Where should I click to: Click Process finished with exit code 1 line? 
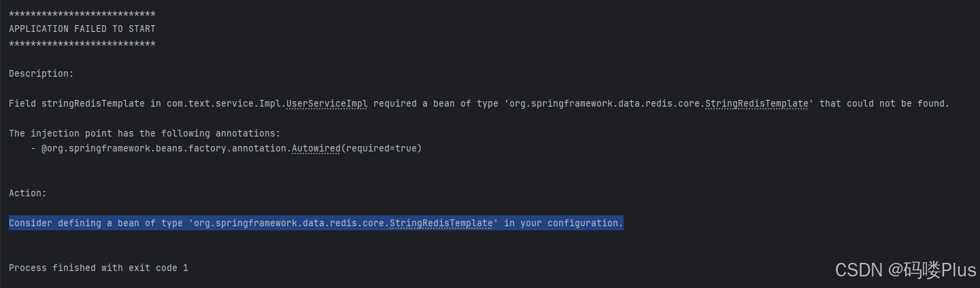click(x=99, y=268)
